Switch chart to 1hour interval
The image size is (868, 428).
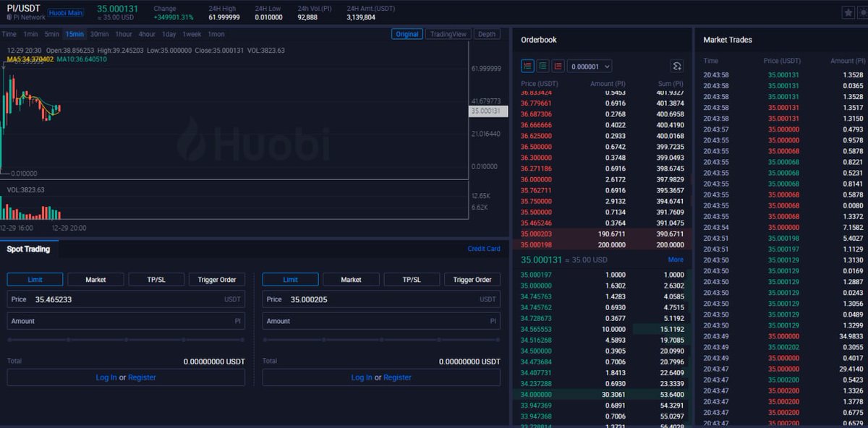[124, 34]
